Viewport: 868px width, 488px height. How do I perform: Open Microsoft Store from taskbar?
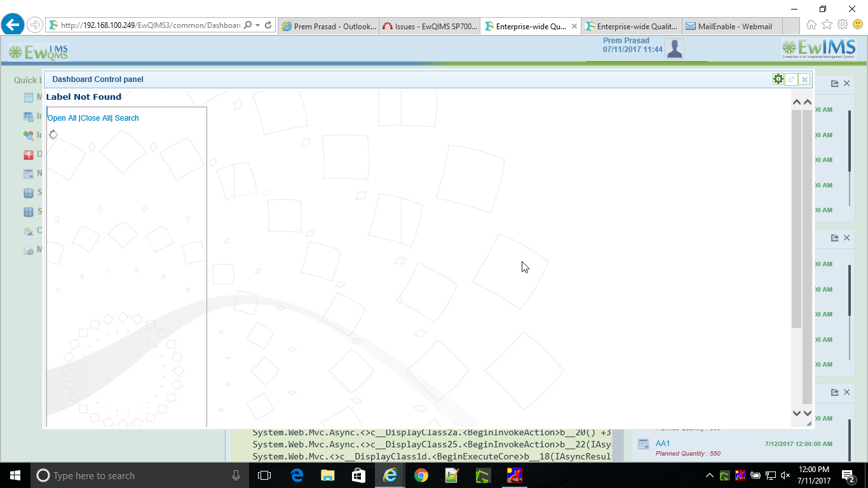(358, 475)
